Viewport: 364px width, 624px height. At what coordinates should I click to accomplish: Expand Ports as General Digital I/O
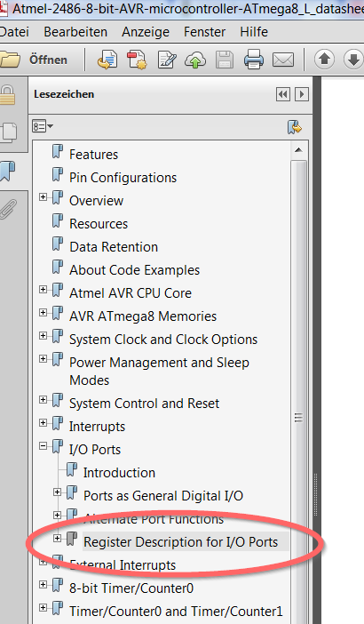click(57, 492)
